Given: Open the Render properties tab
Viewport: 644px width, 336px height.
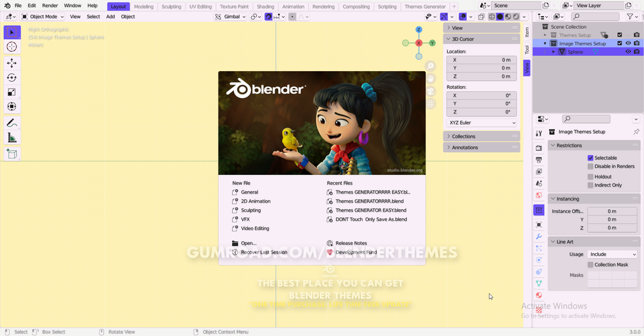Looking at the screenshot, I should point(539,147).
